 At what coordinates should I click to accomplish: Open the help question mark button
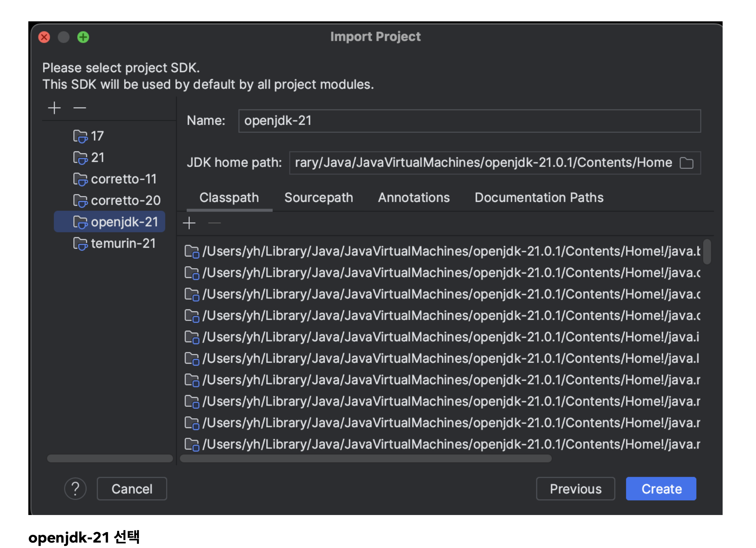(75, 489)
